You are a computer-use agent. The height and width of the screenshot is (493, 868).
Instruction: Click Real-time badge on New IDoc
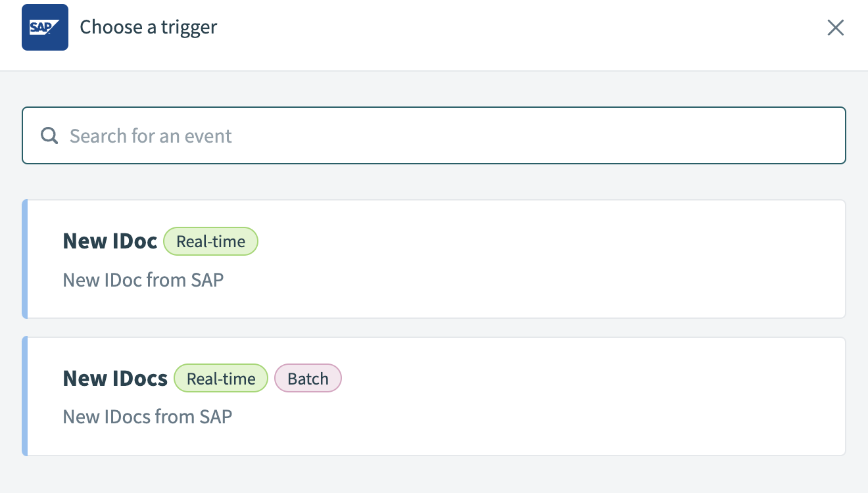pos(210,241)
